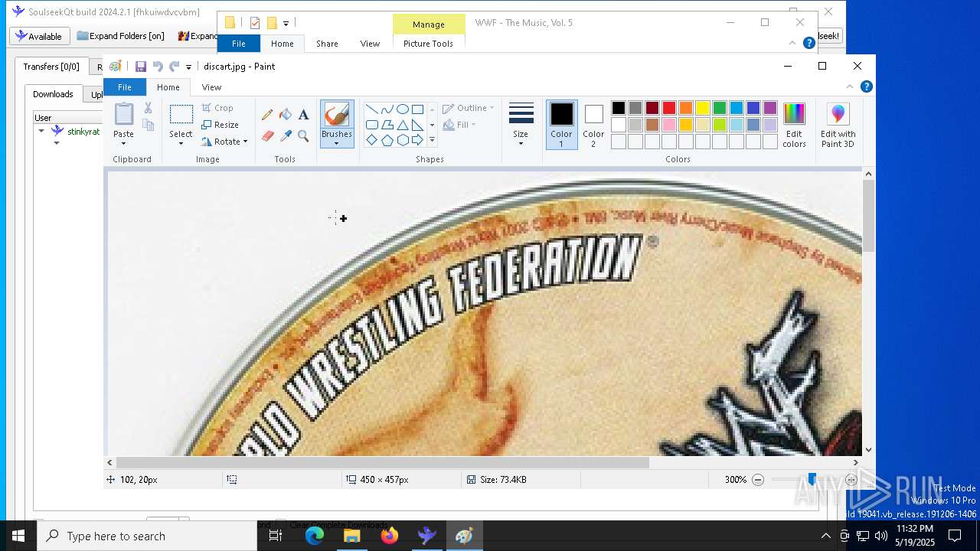Choose the Oval shape
Viewport: 980px width, 551px height.
coord(402,109)
